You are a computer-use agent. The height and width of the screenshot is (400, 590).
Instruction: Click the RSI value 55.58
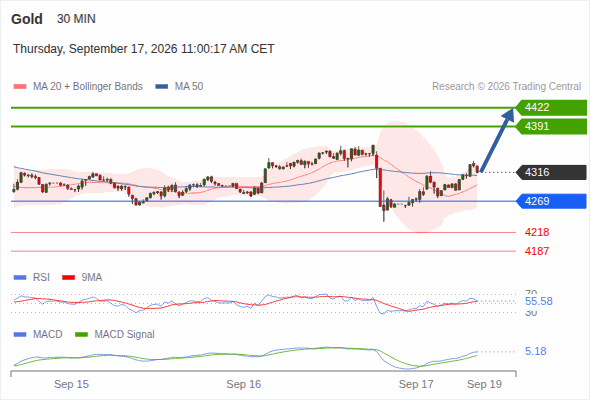(x=539, y=301)
